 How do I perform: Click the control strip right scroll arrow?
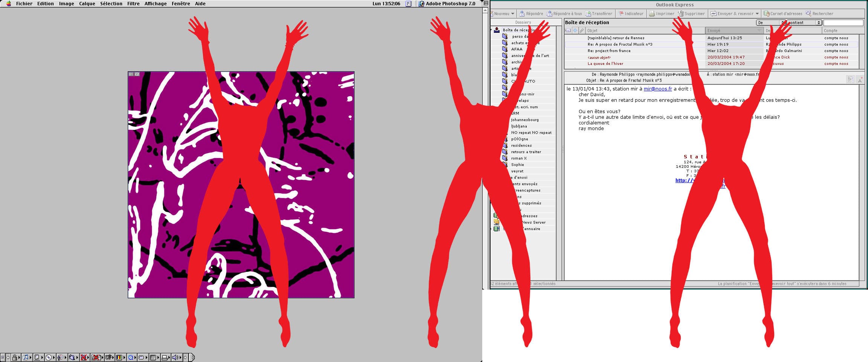[185, 357]
